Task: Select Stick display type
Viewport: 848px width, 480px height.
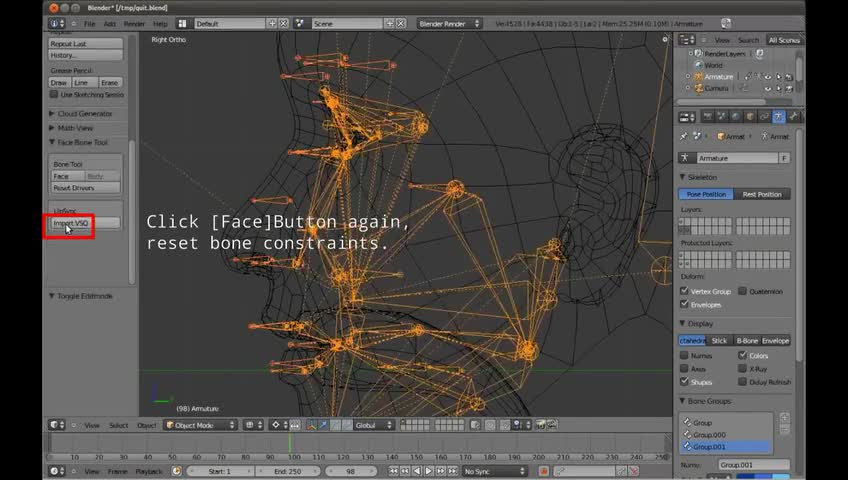Action: point(719,341)
